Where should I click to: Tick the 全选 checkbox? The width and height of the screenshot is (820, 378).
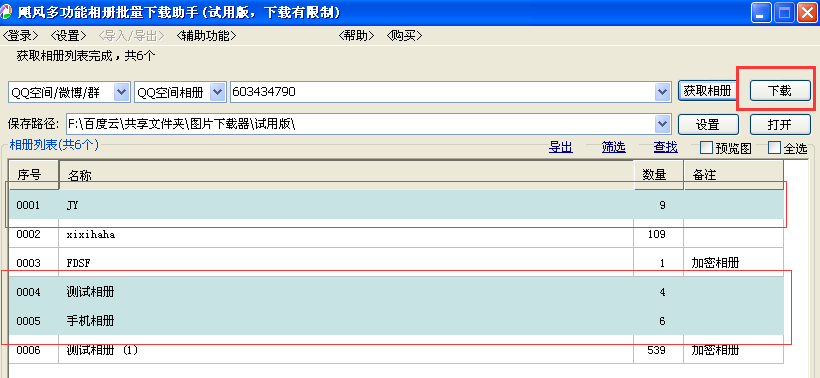click(x=775, y=148)
